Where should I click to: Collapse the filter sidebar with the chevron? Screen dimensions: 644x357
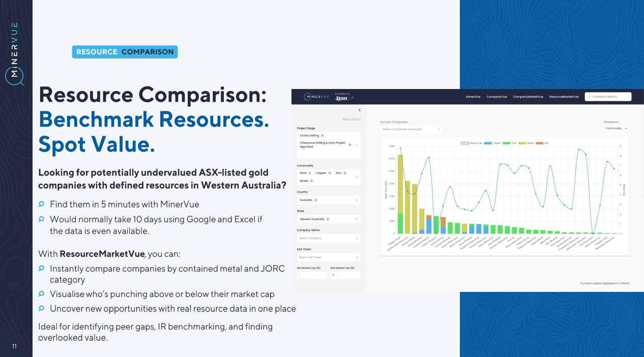[359, 110]
